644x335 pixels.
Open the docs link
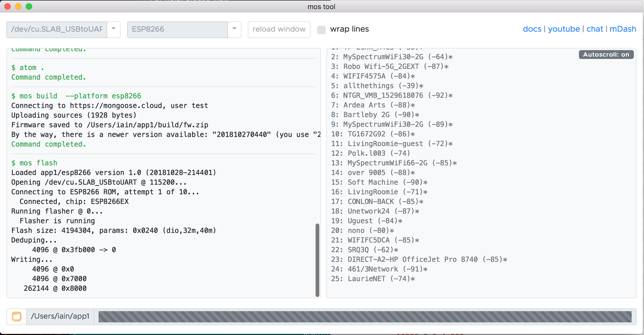[532, 29]
